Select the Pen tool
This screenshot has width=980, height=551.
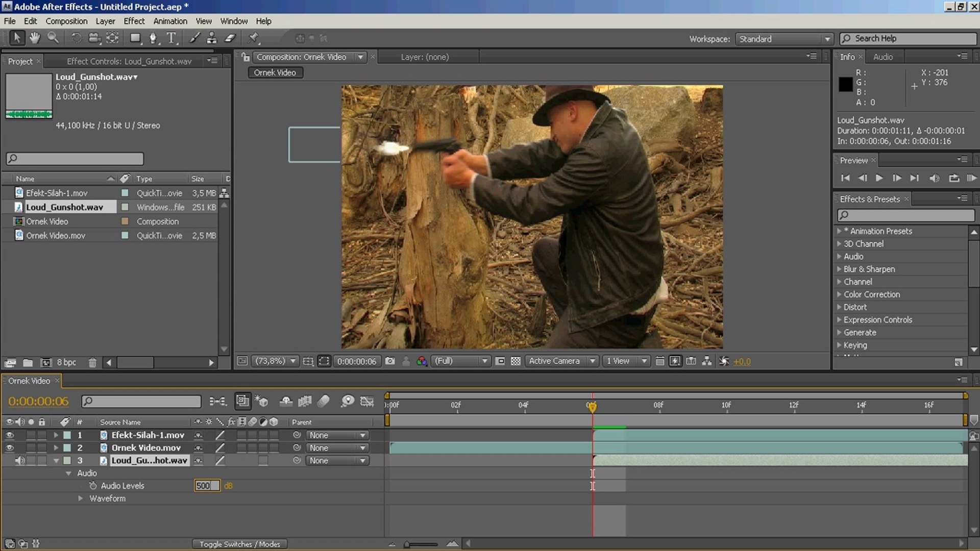153,38
